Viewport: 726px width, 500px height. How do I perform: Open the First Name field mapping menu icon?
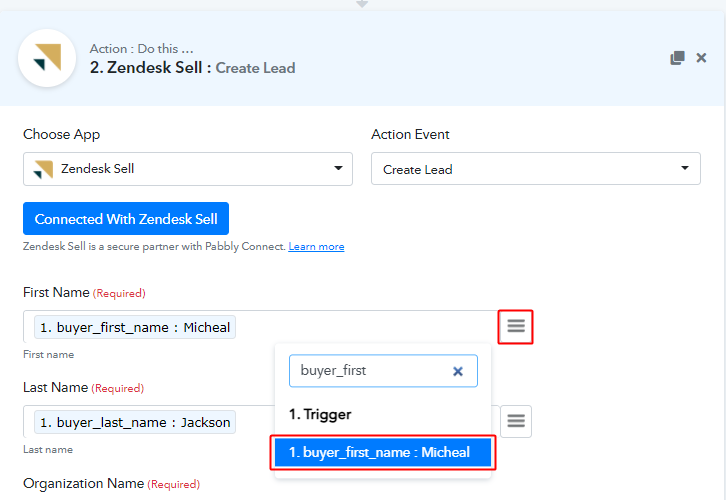pos(516,326)
